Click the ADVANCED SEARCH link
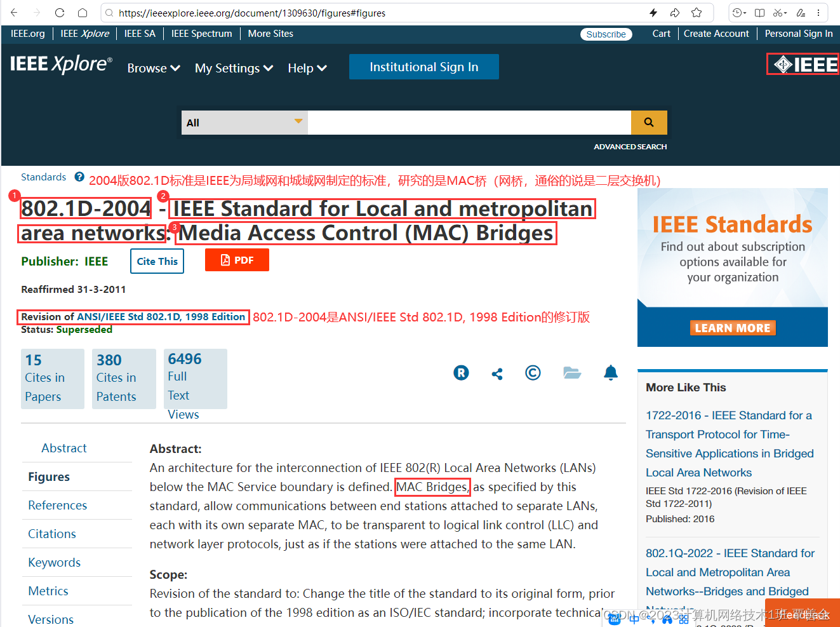Screen dimensions: 840x627 (630, 146)
